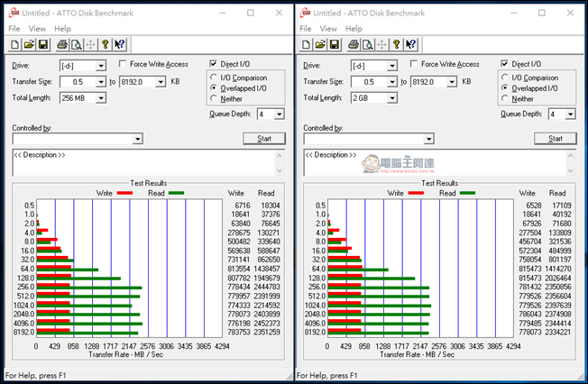
Task: Click read value 2452373 in left window
Action: coord(267,324)
